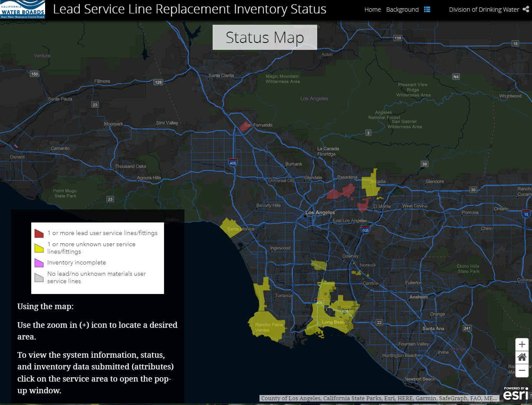Click the Esri logo
Image resolution: width=532 pixels, height=405 pixels.
(x=516, y=393)
